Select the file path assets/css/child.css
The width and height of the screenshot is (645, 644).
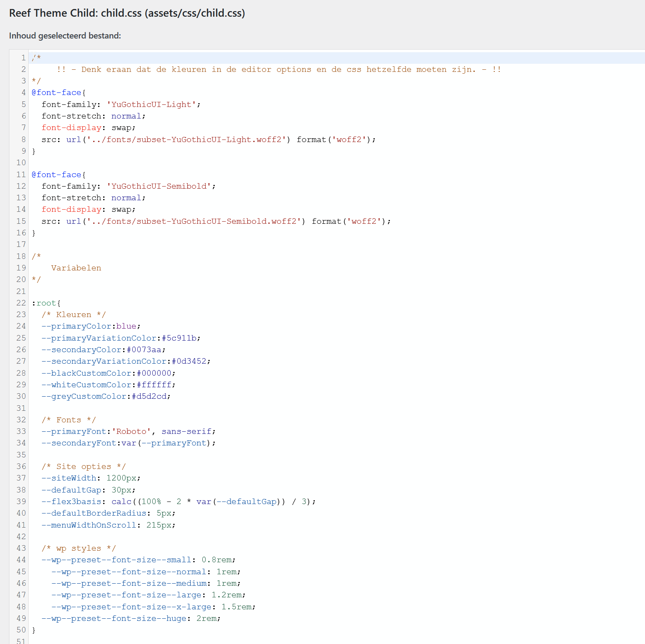point(196,13)
